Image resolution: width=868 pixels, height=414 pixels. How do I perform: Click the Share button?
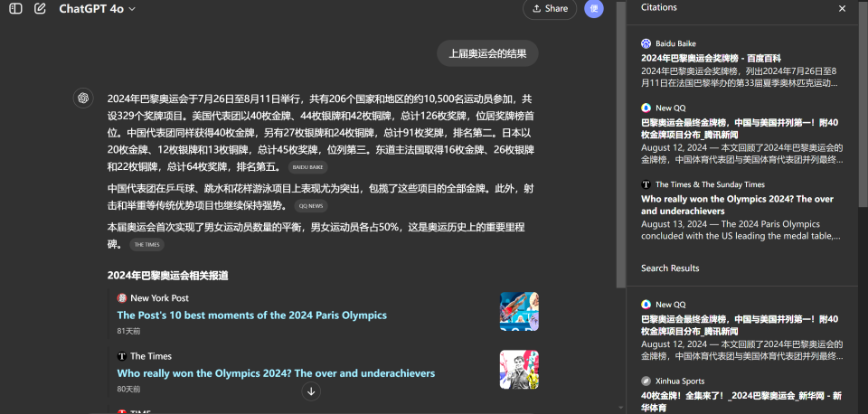(x=550, y=9)
